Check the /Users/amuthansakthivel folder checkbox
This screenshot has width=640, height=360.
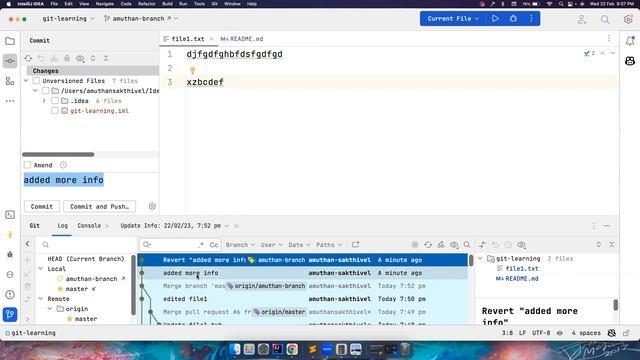pyautogui.click(x=46, y=91)
